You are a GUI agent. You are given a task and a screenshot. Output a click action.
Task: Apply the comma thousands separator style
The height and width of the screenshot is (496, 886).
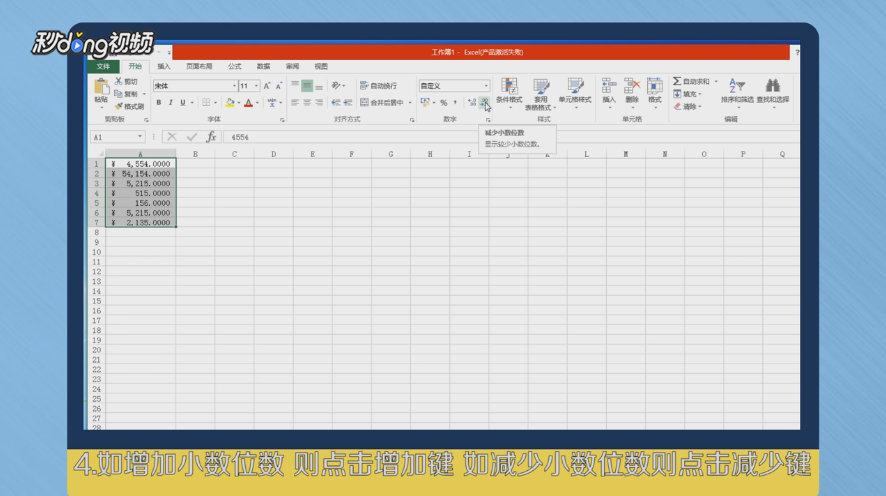pos(455,103)
